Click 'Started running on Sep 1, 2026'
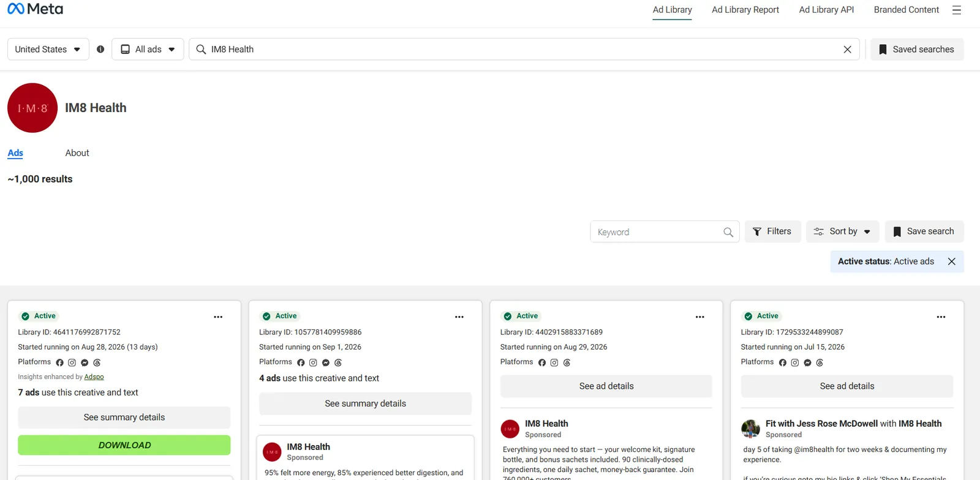 310,347
